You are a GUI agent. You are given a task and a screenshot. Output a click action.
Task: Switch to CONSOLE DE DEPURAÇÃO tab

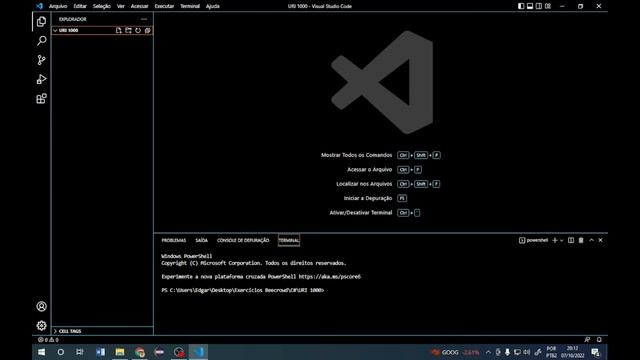243,240
